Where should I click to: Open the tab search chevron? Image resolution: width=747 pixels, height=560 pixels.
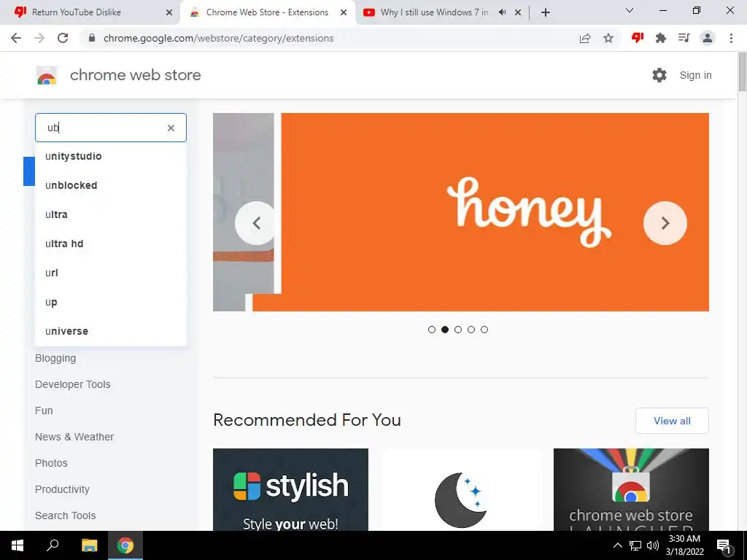(630, 10)
